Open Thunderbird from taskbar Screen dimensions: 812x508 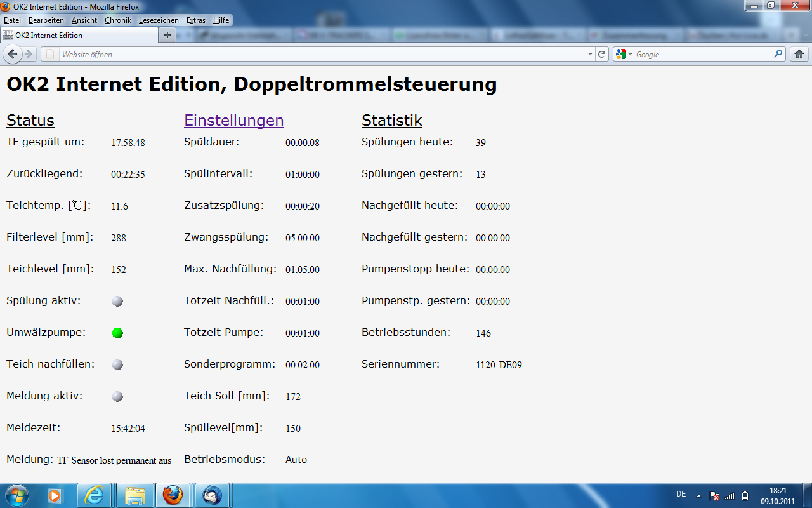click(x=211, y=495)
